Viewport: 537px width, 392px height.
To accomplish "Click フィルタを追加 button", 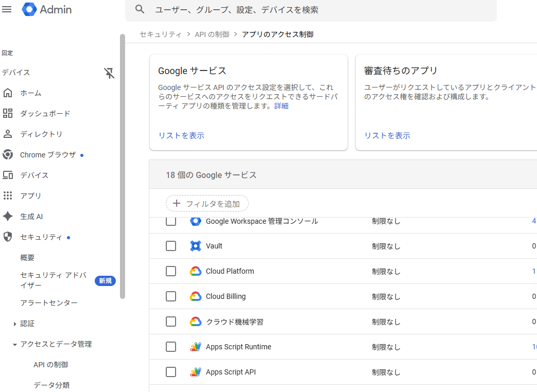I will point(207,204).
